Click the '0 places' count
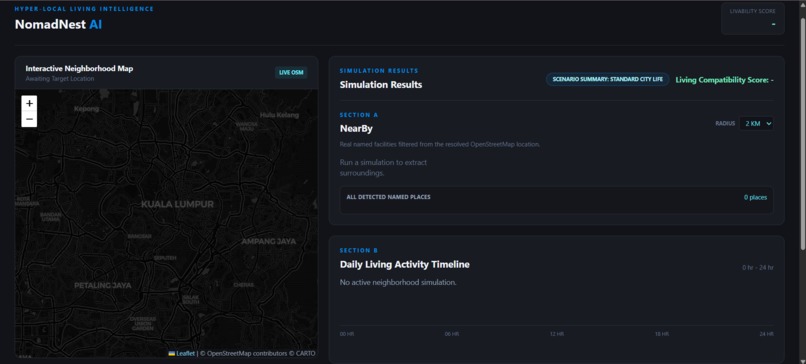Screen dimensions: 806x364 [755, 197]
